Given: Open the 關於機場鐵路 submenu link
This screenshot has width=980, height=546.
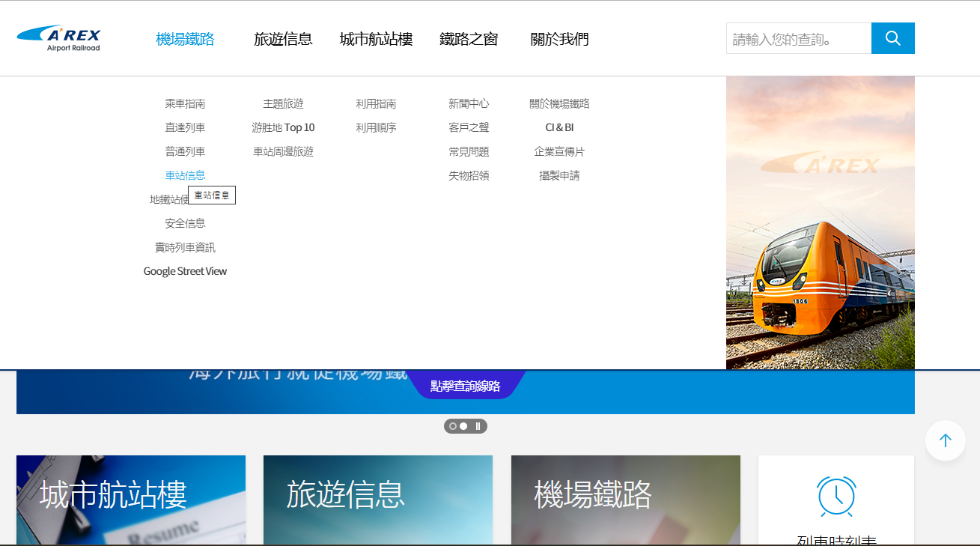Looking at the screenshot, I should [x=559, y=103].
